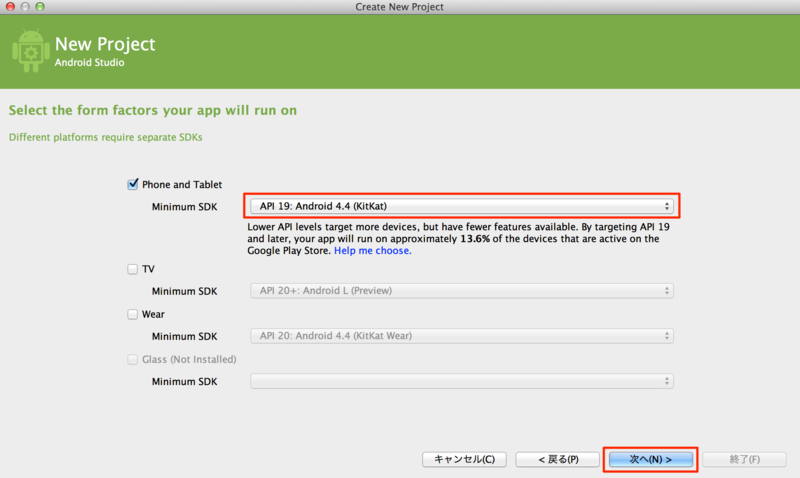Click the Glass (Not Installed) checkbox
Image resolution: width=800 pixels, height=478 pixels.
(x=133, y=360)
